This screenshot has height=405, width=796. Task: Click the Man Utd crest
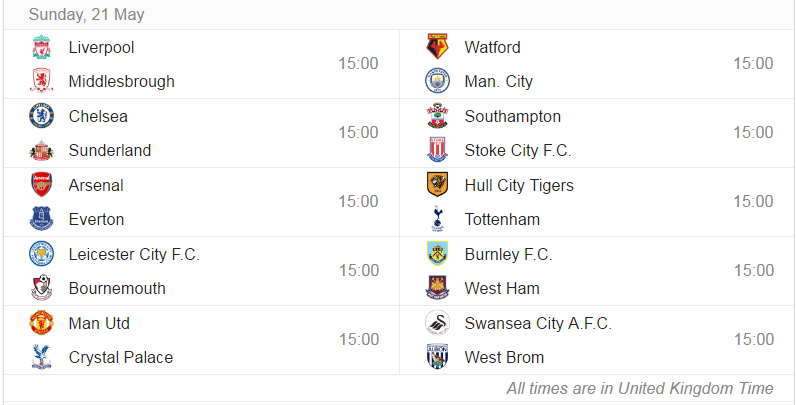(x=41, y=323)
